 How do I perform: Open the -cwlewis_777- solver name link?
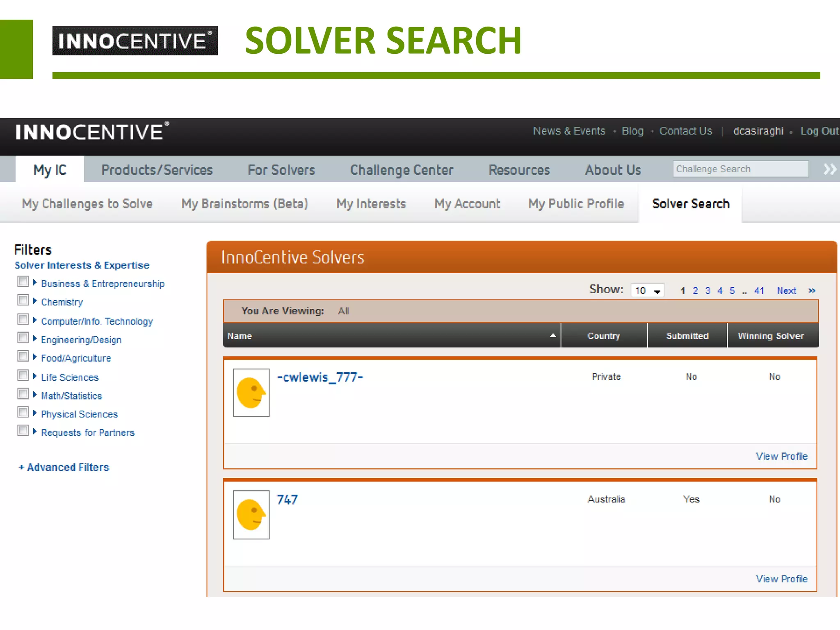pyautogui.click(x=320, y=377)
